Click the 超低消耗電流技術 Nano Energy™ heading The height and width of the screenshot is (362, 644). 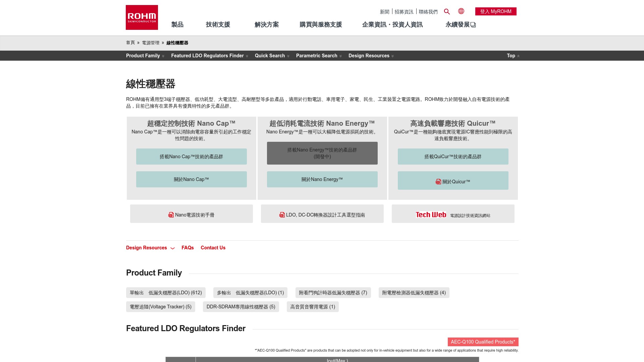pos(322,123)
